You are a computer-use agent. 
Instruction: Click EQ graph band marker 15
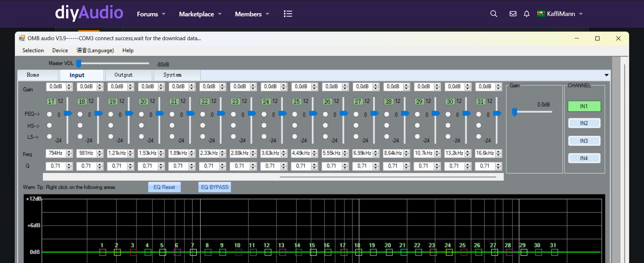pos(313,252)
